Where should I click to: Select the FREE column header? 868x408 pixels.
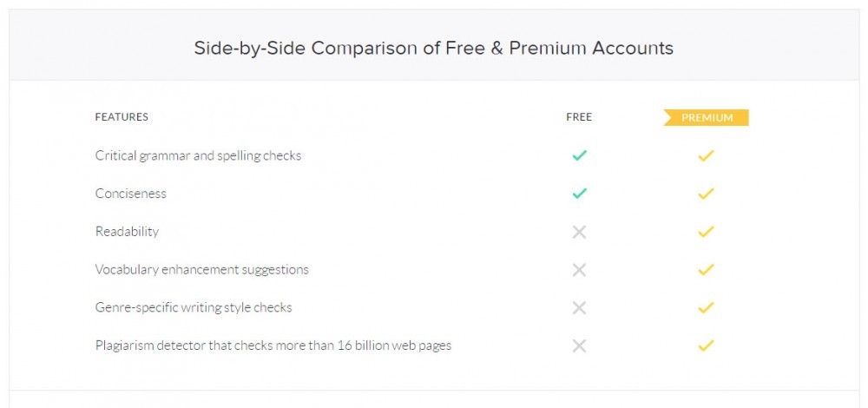coord(579,117)
